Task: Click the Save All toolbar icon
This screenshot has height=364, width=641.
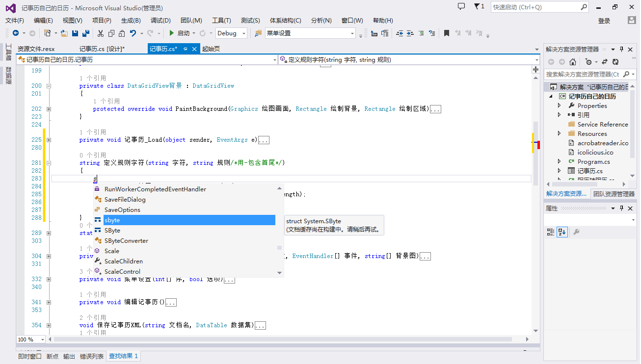Action: (x=86, y=33)
